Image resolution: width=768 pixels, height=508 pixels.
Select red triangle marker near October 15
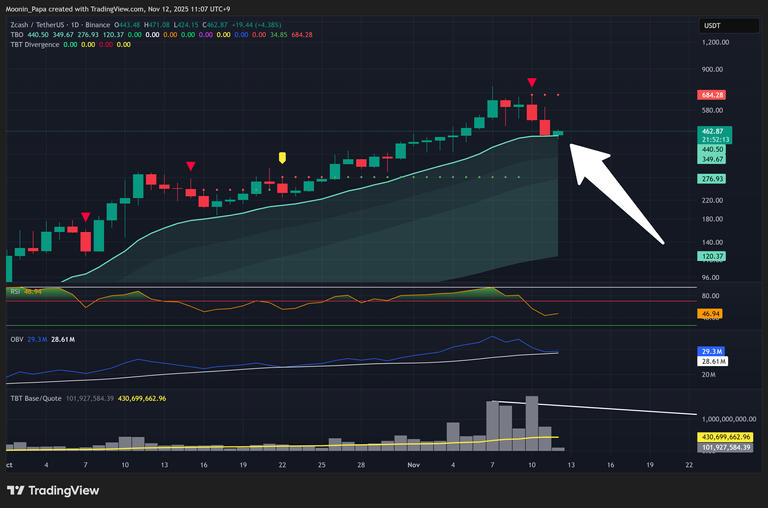190,166
